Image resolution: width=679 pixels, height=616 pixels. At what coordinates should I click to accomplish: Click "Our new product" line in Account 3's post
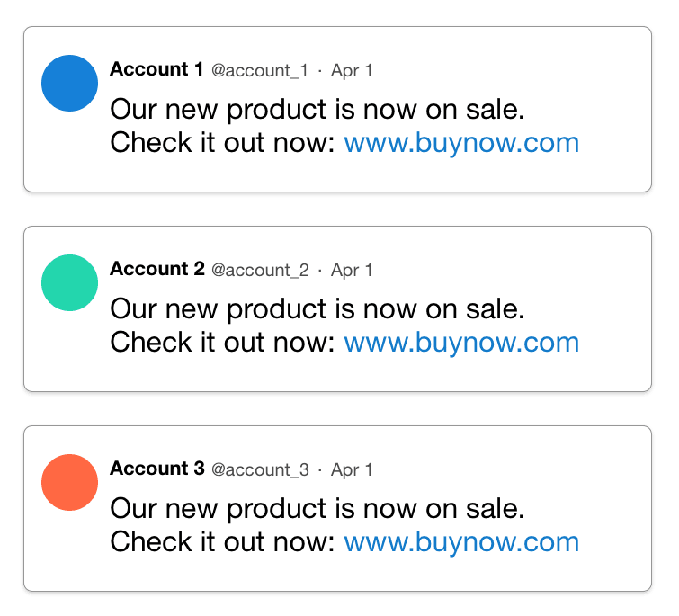click(317, 509)
